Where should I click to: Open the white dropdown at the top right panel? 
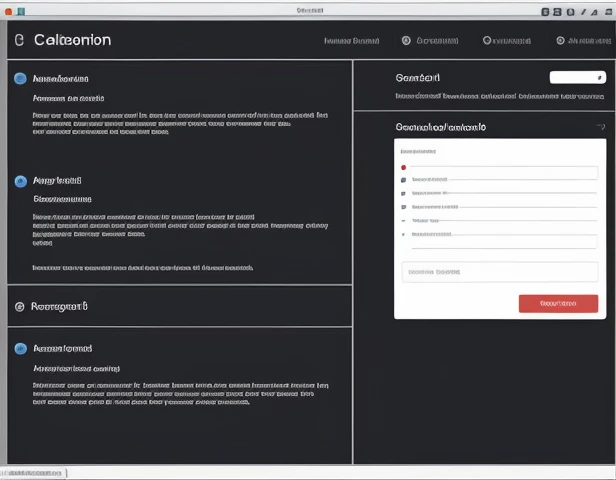point(577,77)
